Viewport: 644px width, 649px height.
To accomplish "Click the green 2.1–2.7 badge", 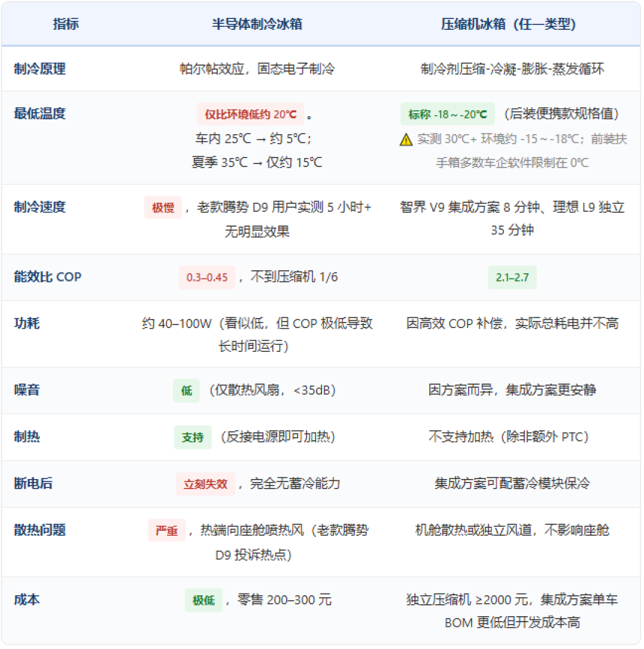I will [512, 277].
